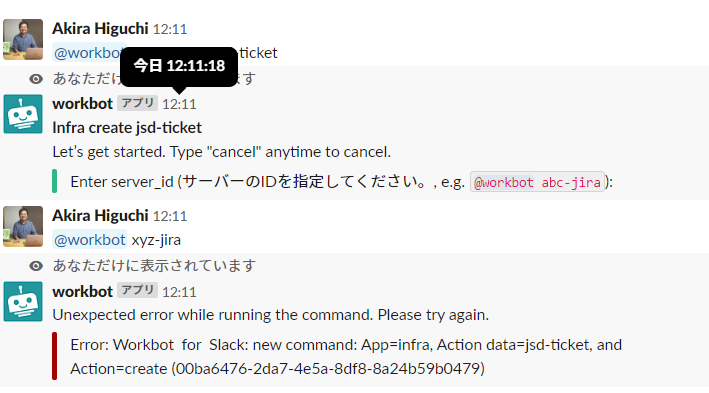Click Akira Higuchi's avatar beside xyz-jira message
The height and width of the screenshot is (393, 709).
pyautogui.click(x=23, y=227)
